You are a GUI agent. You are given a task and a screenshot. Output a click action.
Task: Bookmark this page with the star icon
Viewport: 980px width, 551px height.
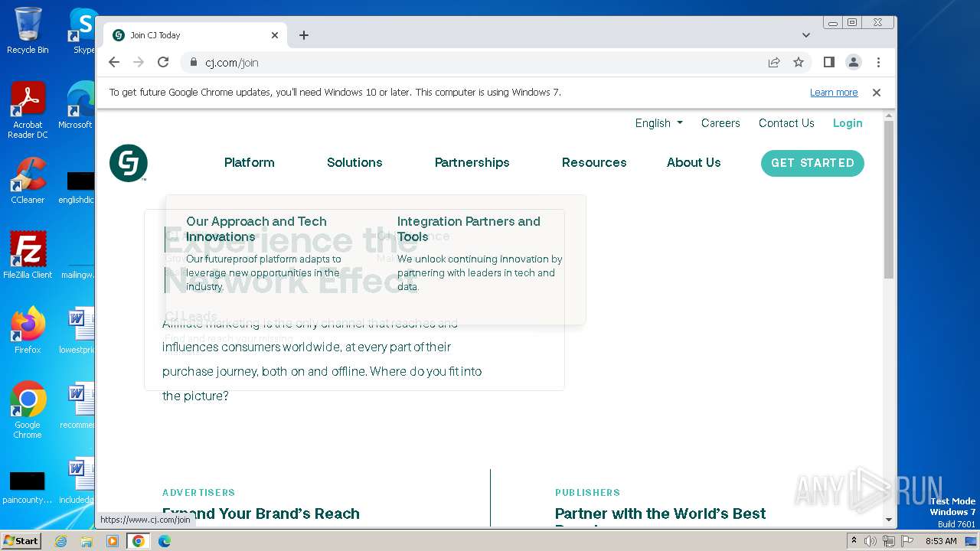(799, 62)
